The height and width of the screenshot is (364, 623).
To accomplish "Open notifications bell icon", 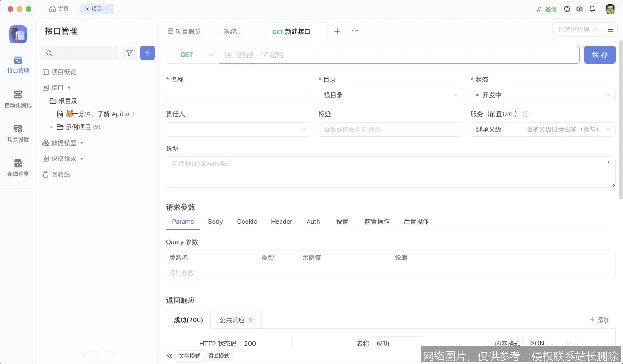I will 592,9.
